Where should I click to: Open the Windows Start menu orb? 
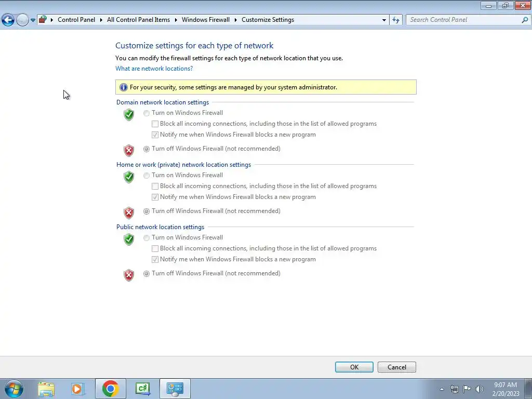pyautogui.click(x=14, y=389)
